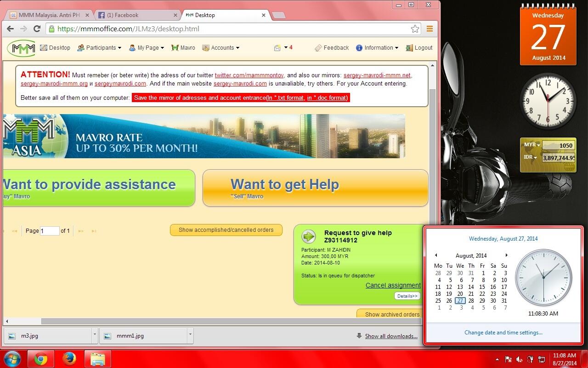
Task: Open Windows Explorer from the taskbar
Action: (x=98, y=359)
